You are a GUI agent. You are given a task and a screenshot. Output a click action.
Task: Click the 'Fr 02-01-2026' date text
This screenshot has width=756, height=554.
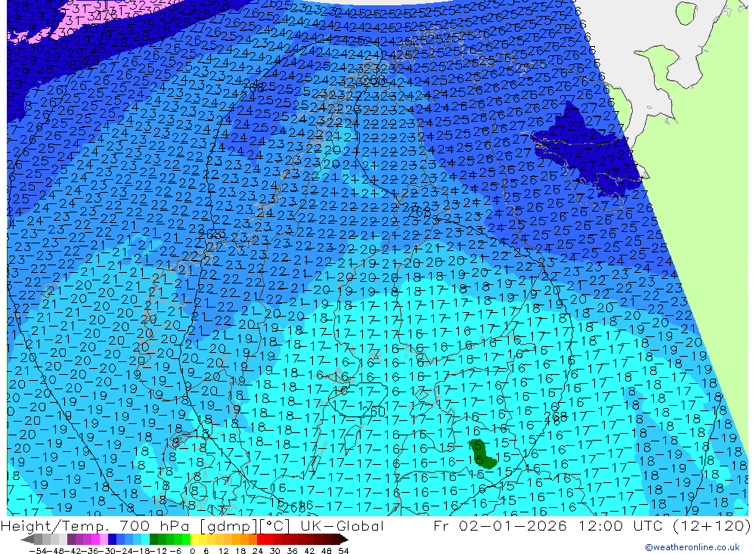500,525
